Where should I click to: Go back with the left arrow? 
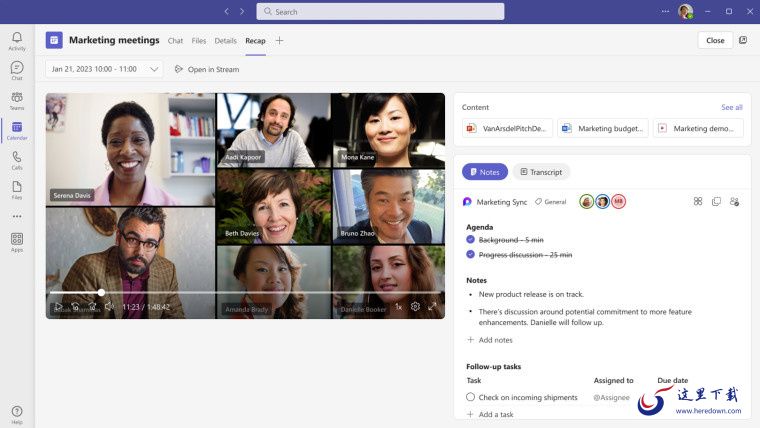coord(226,11)
